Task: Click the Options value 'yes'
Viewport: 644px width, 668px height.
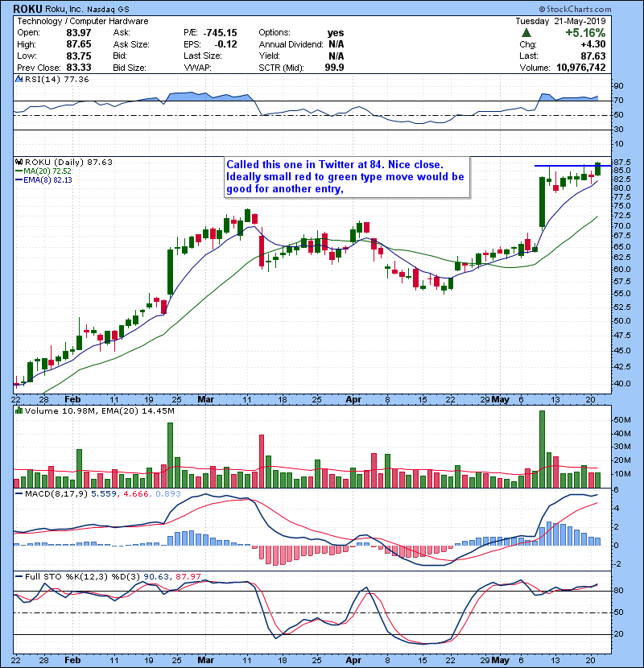Action: coord(336,33)
